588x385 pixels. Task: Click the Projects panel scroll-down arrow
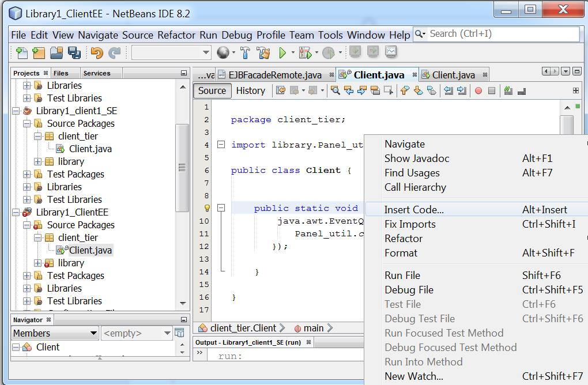click(183, 303)
